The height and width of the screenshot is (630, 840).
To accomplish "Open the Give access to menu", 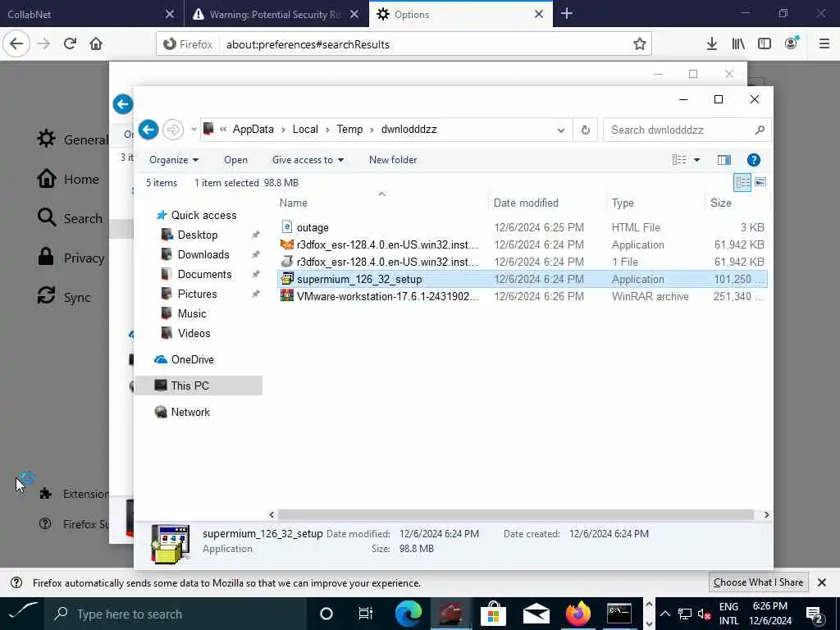I will 308,160.
